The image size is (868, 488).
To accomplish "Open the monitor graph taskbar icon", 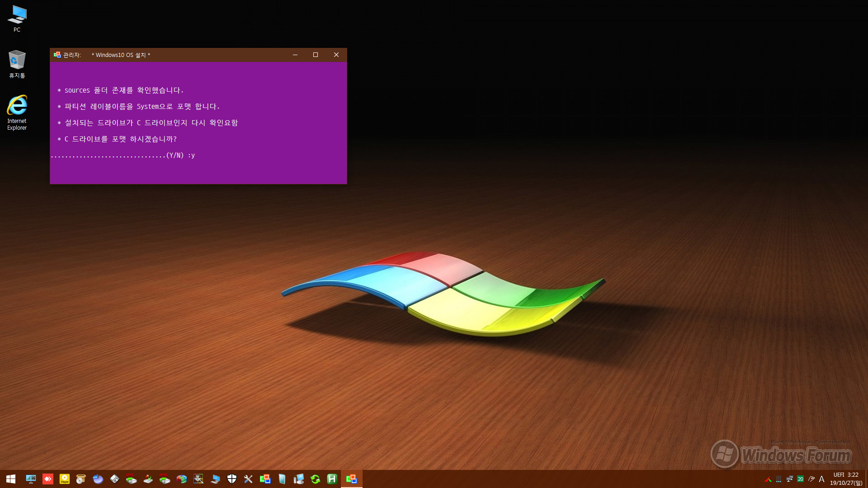I will 31,479.
